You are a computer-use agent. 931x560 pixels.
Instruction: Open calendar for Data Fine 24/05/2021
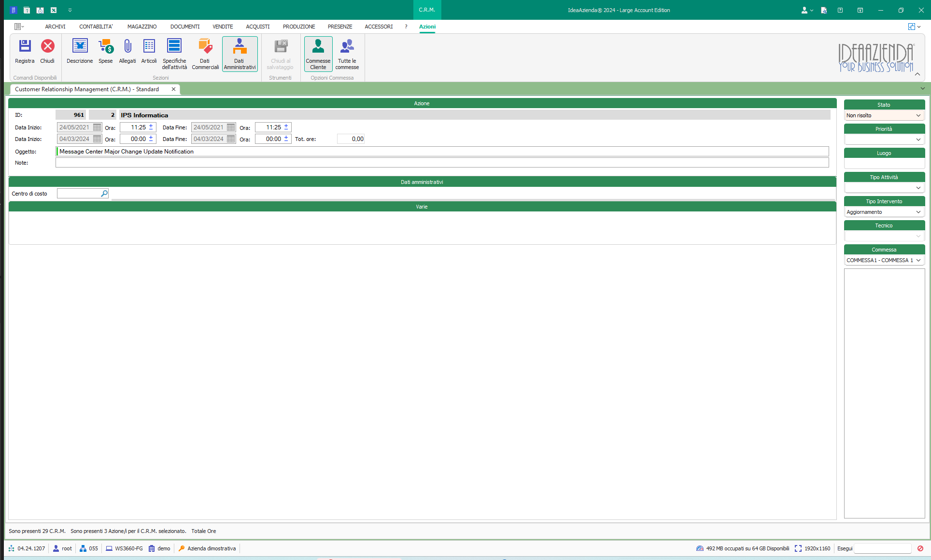pos(231,127)
